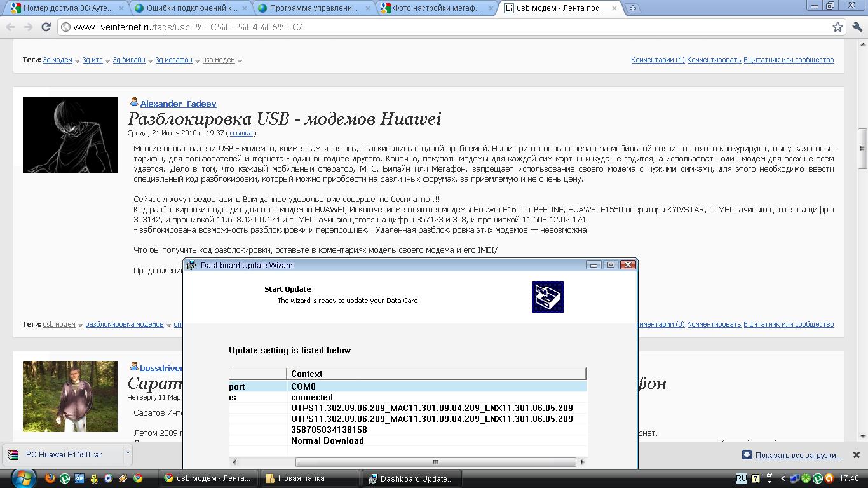The width and height of the screenshot is (868, 488).
Task: Switch to Dashboard Update taskbar button
Action: (x=411, y=478)
